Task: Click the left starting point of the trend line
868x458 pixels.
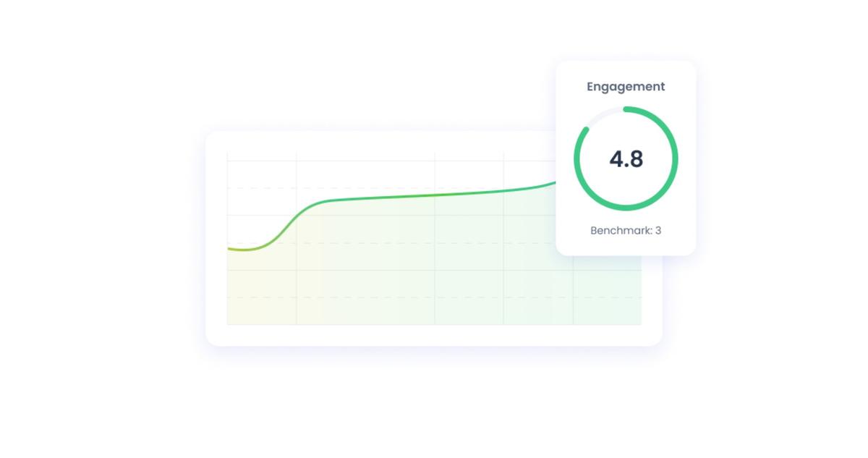Action: [x=230, y=249]
